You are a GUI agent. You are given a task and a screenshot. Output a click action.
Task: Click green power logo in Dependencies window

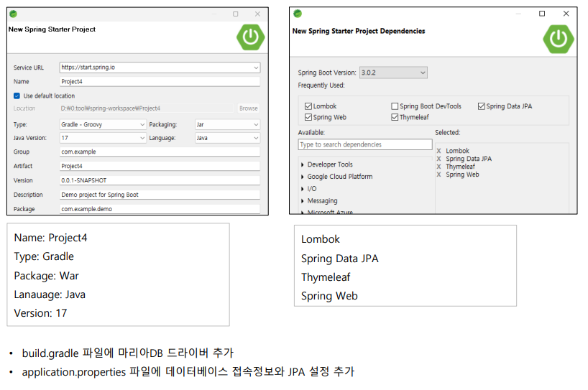coord(559,39)
